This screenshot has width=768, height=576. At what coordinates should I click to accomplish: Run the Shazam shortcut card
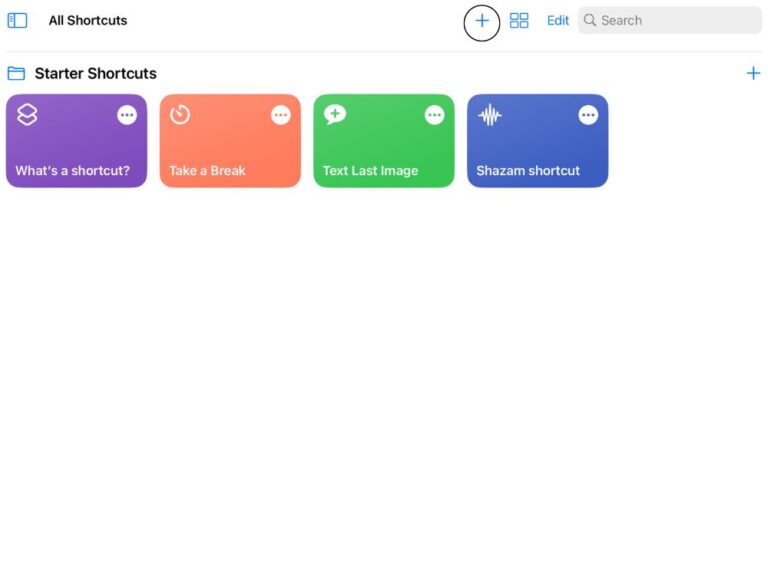click(538, 141)
